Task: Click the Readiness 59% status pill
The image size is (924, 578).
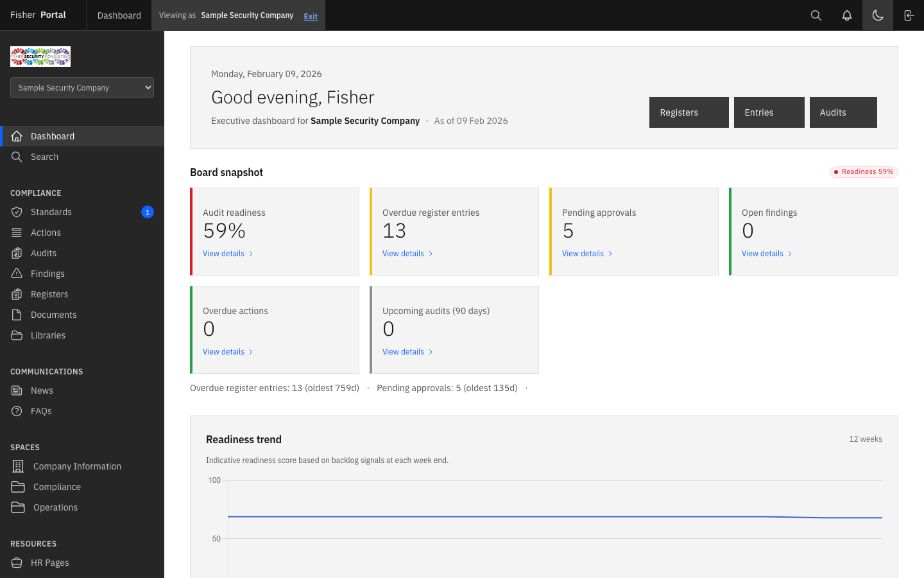Action: click(864, 171)
